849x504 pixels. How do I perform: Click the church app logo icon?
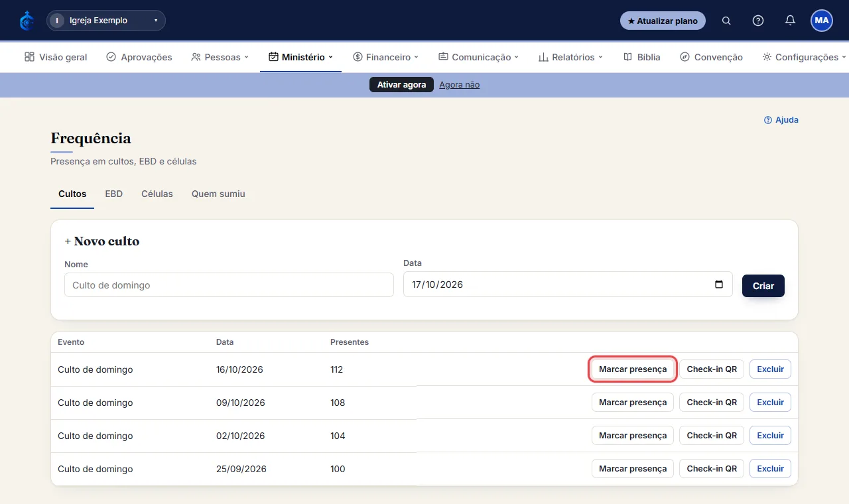click(x=27, y=21)
